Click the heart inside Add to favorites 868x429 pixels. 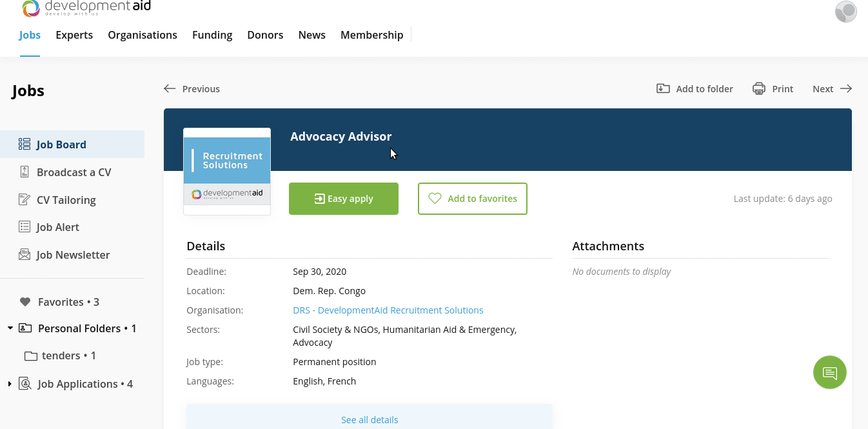tap(435, 199)
